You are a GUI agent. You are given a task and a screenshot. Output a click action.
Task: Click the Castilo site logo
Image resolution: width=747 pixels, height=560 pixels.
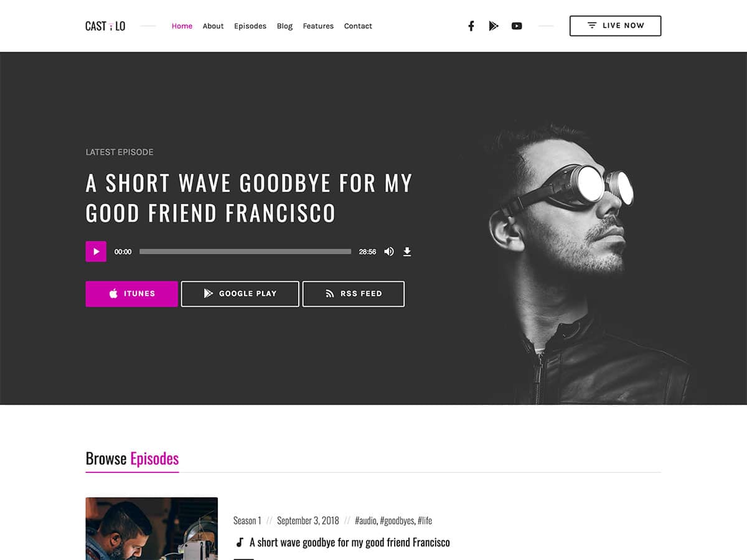105,26
